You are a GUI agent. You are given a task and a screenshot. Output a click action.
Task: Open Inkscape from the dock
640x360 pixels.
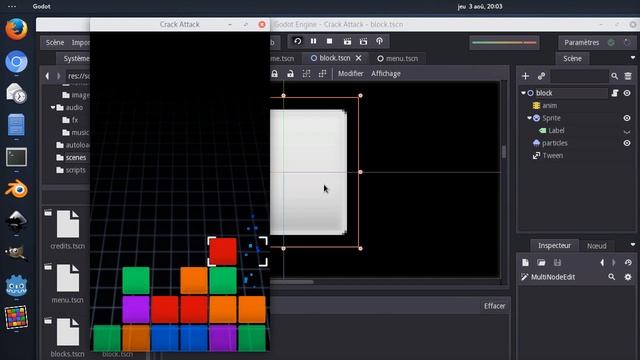16,221
